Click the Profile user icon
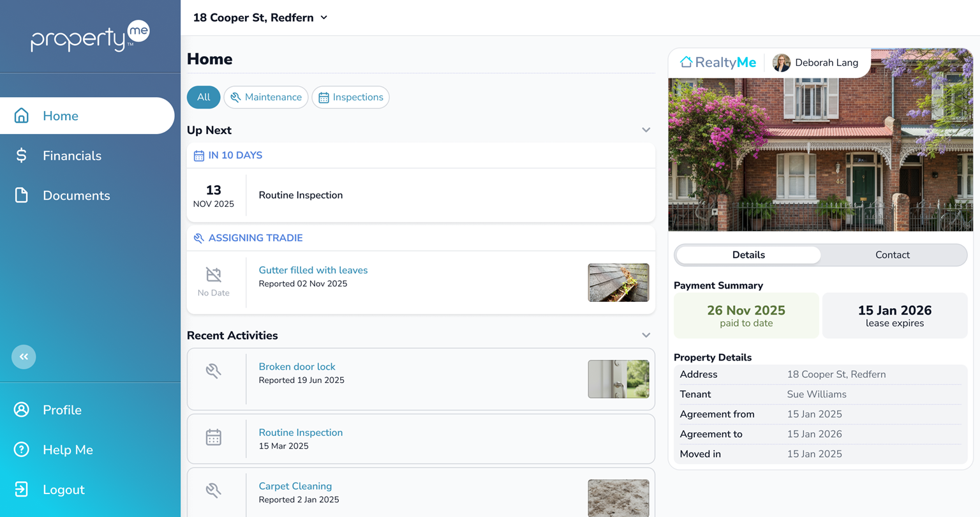Viewport: 980px width, 517px height. (x=22, y=410)
